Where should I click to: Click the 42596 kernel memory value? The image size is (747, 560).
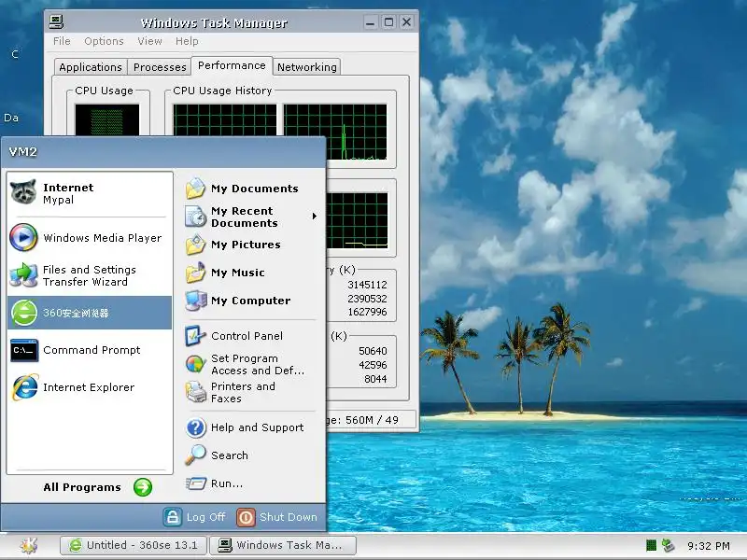tap(373, 365)
